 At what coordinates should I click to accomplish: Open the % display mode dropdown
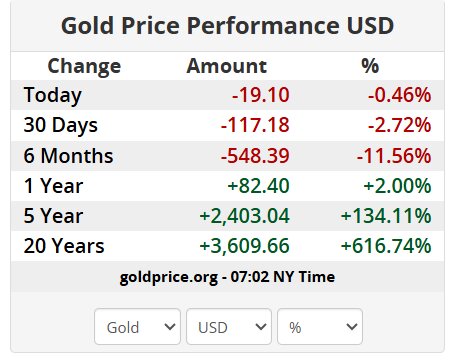pyautogui.click(x=320, y=327)
